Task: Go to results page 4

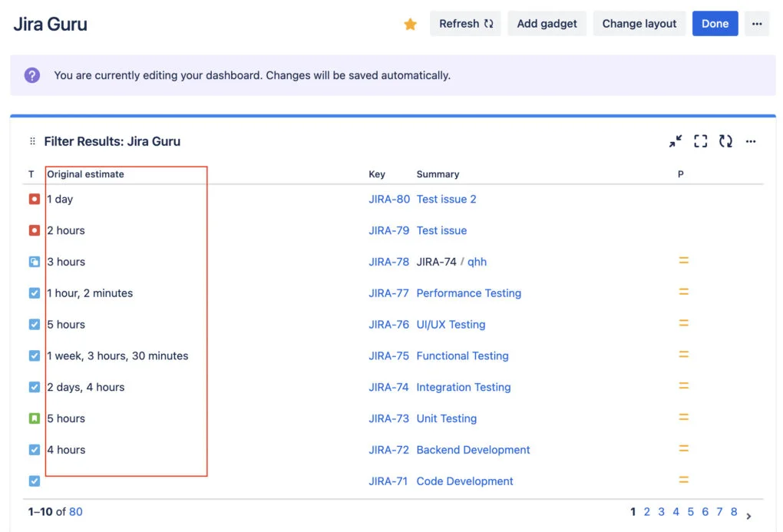Action: click(676, 511)
